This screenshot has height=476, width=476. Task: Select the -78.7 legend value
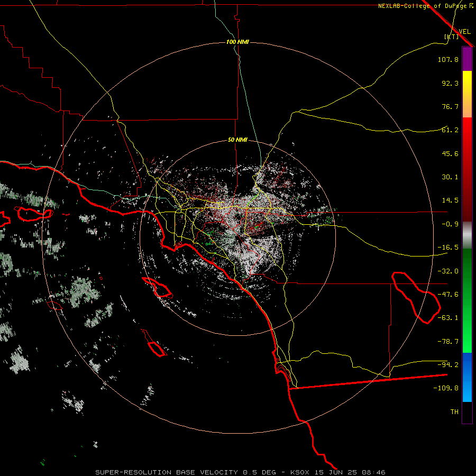click(x=448, y=342)
